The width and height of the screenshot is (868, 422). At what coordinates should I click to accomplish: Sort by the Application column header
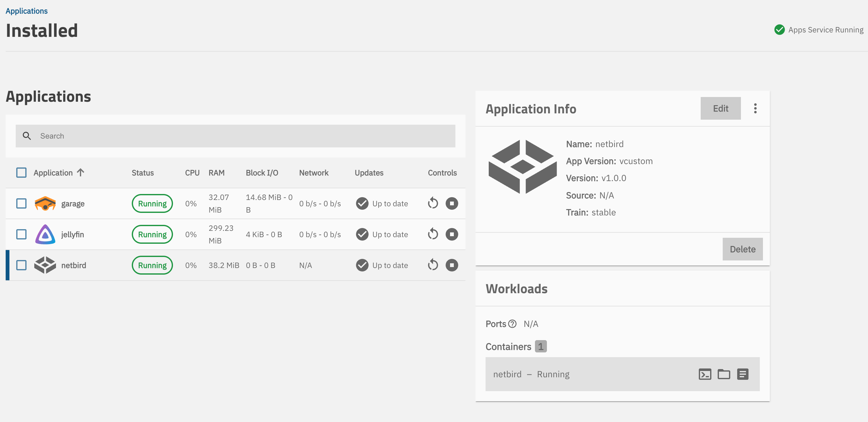pyautogui.click(x=53, y=173)
